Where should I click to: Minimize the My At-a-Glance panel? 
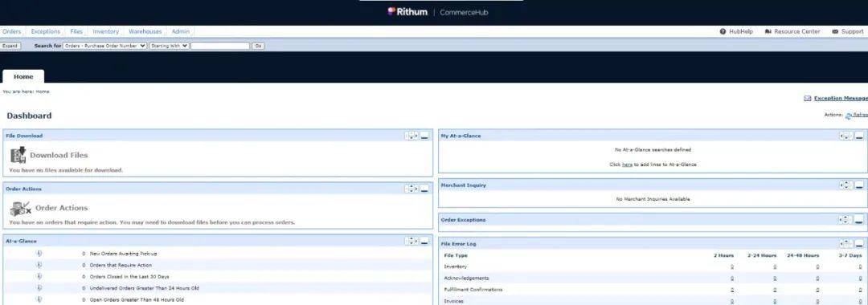click(859, 136)
